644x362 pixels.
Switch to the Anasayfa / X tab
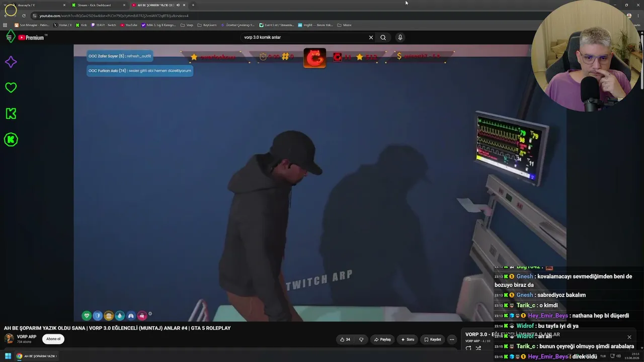(x=38, y=5)
